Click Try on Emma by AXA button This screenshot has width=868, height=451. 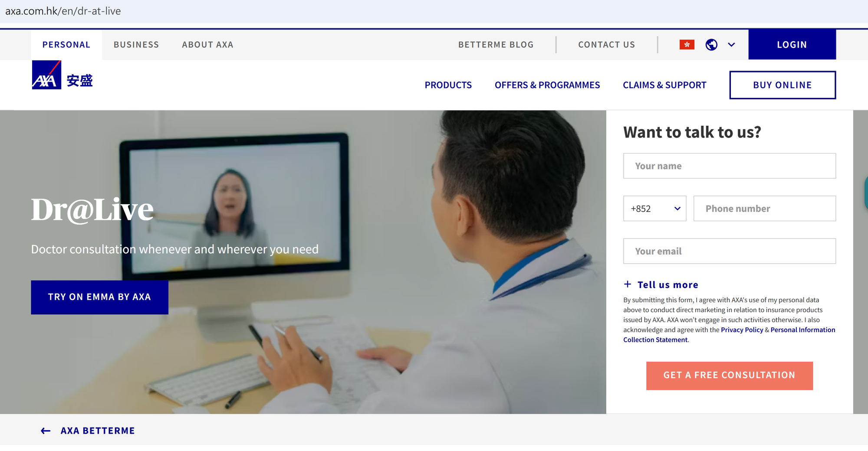[99, 297]
